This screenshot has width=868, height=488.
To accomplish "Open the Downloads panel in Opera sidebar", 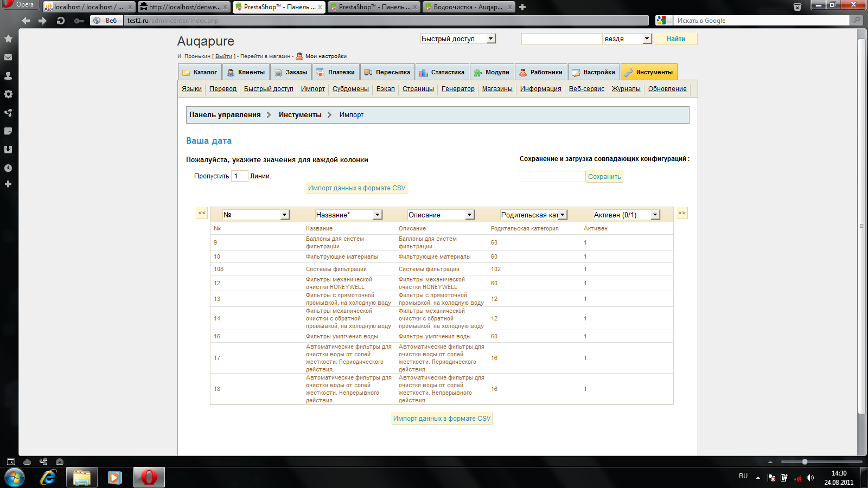I will pos(8,150).
